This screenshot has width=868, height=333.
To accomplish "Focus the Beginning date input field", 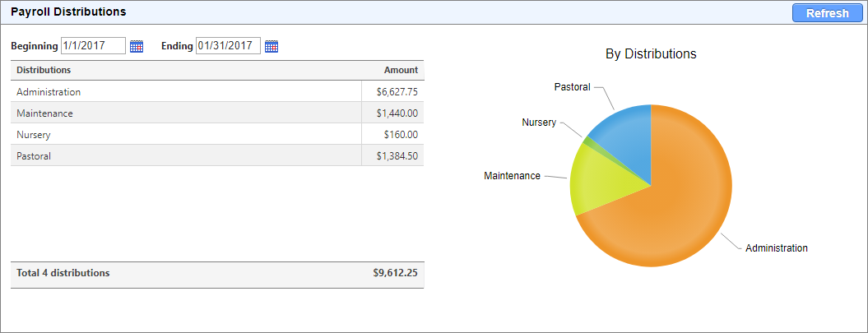I will (93, 46).
